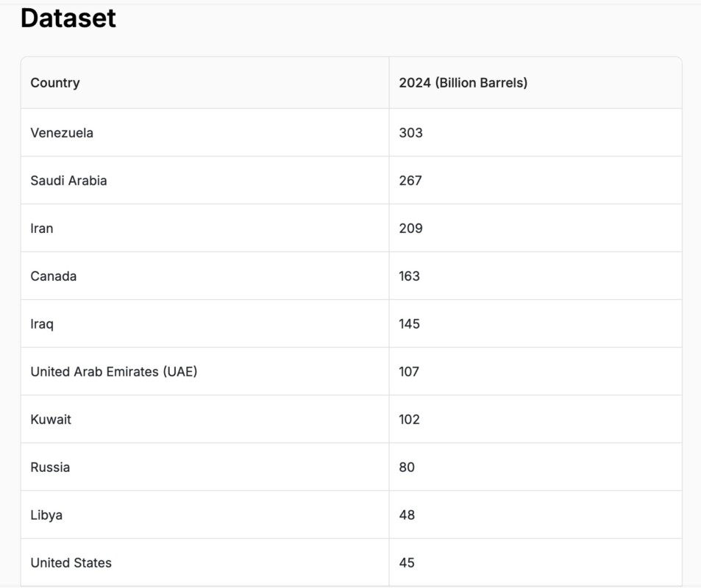Click the 209 value for Iran
The image size is (701, 588).
coord(410,229)
